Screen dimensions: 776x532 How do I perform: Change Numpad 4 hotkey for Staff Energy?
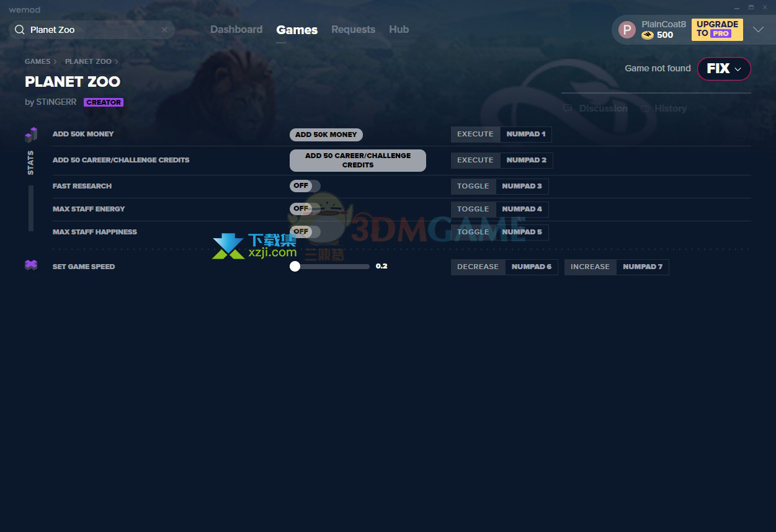[x=522, y=209]
